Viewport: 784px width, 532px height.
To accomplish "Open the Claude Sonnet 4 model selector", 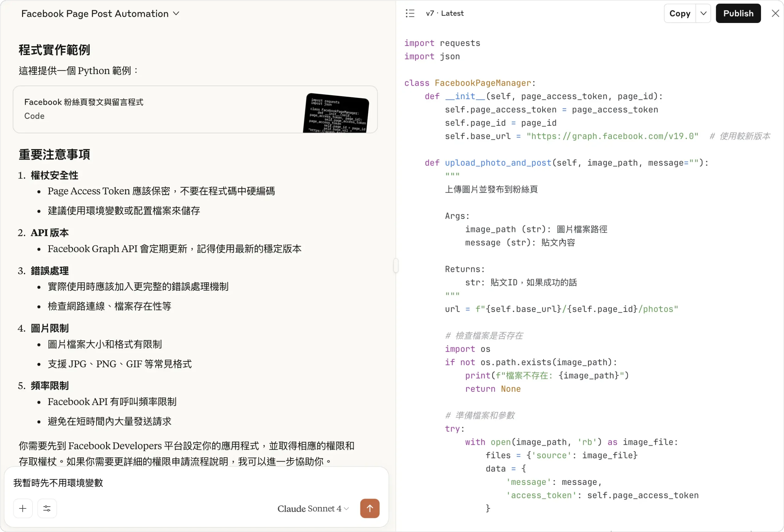I will (313, 508).
